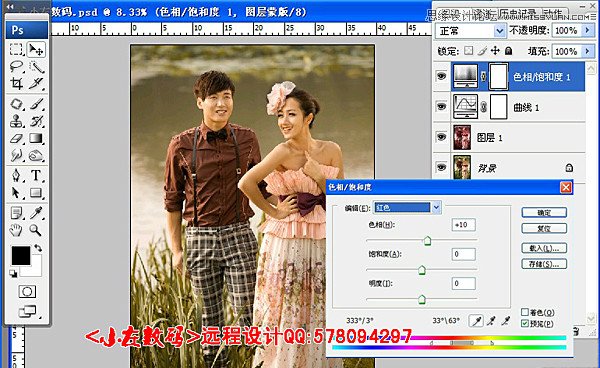Select the Sponge tool

coord(36,155)
